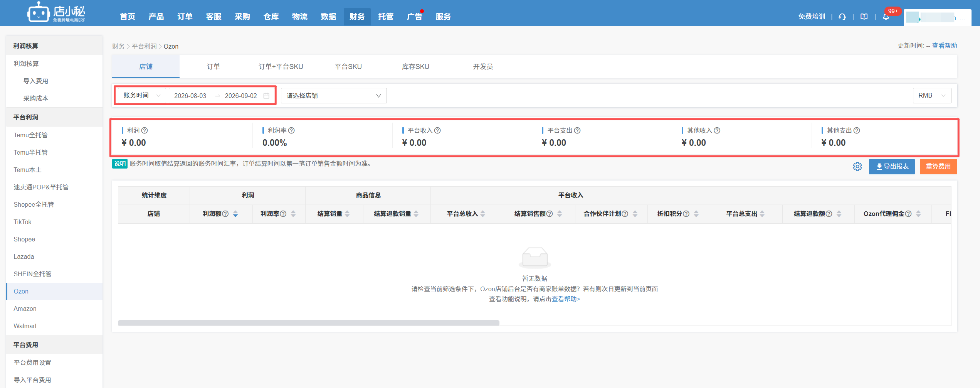
Task: Select 采购成本 in sidebar
Action: click(54, 98)
